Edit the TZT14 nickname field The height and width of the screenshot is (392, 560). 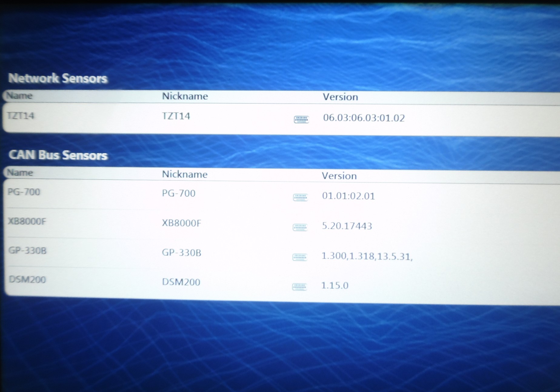click(176, 116)
